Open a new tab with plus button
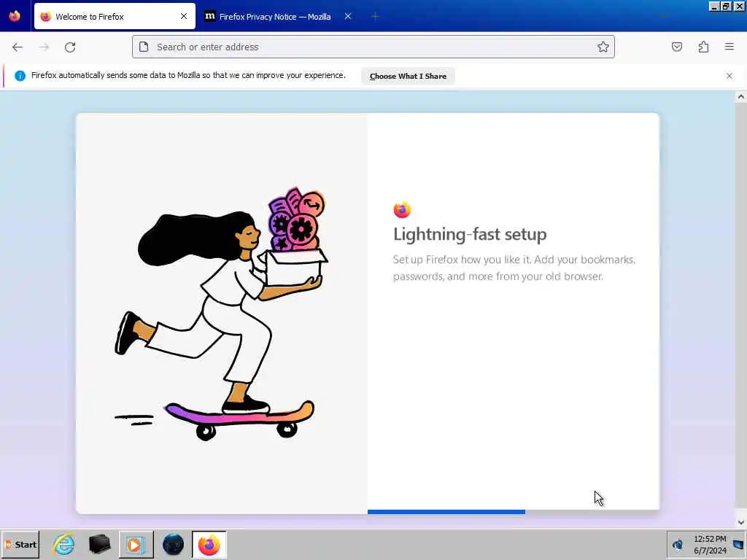The image size is (747, 560). point(375,17)
